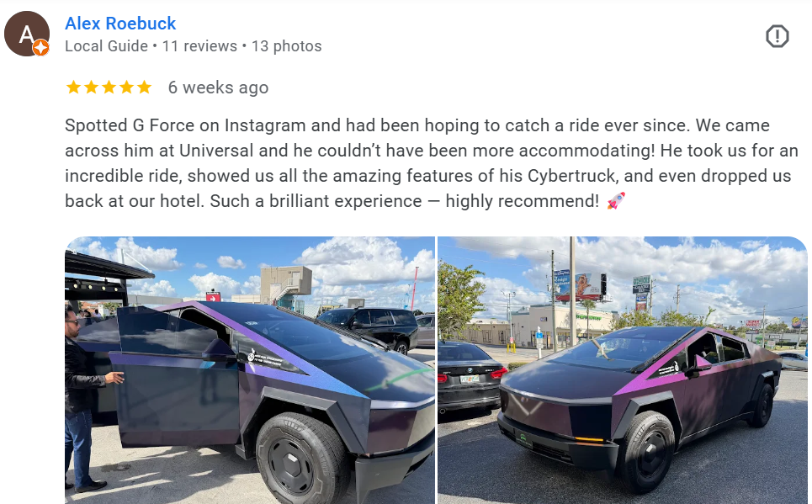The image size is (812, 504).
Task: Click the "6 weeks ago" timestamp
Action: pos(218,88)
